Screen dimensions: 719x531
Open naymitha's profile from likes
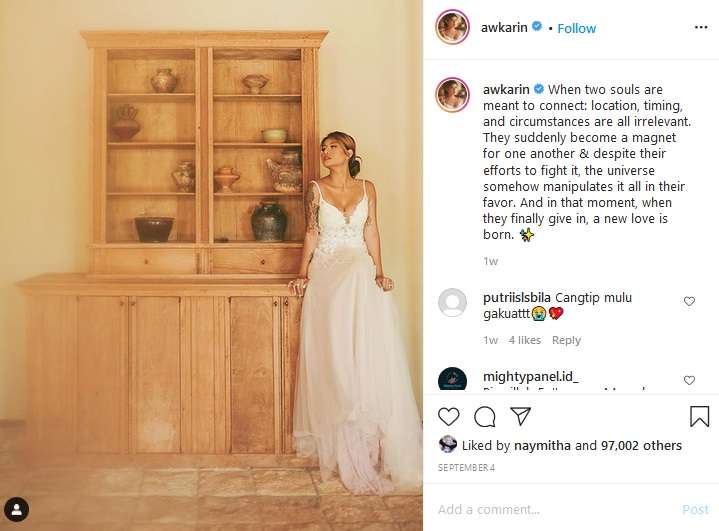(542, 445)
